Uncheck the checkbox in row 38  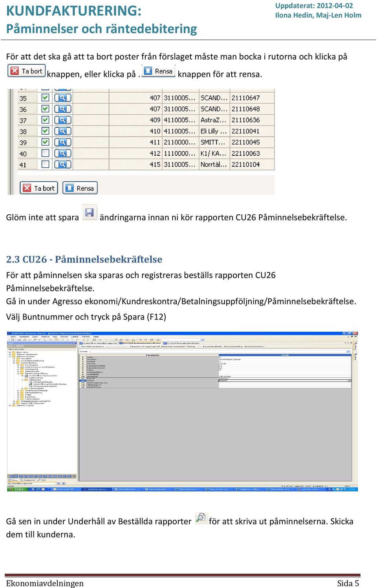click(x=46, y=131)
